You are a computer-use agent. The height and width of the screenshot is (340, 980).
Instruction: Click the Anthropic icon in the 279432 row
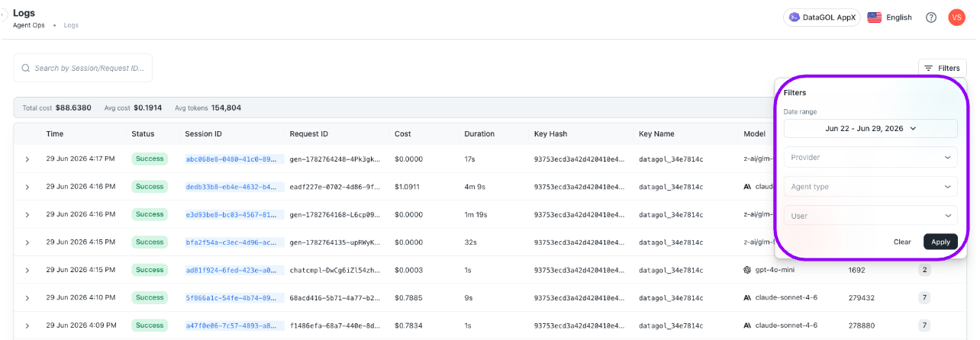click(x=748, y=297)
